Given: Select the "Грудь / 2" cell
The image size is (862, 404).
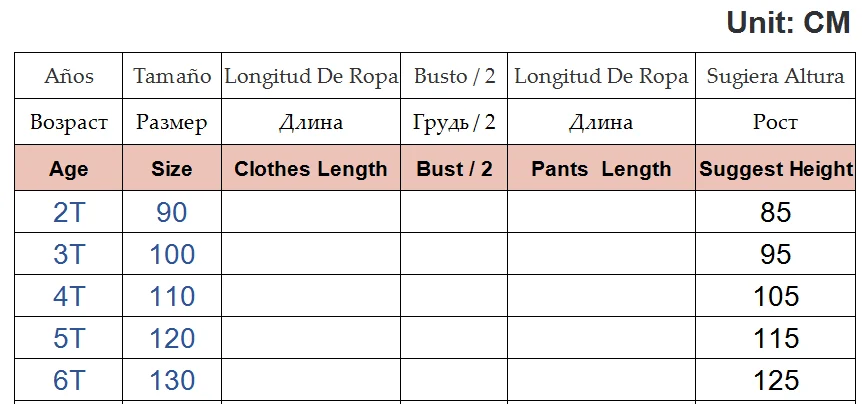Looking at the screenshot, I should point(454,123).
